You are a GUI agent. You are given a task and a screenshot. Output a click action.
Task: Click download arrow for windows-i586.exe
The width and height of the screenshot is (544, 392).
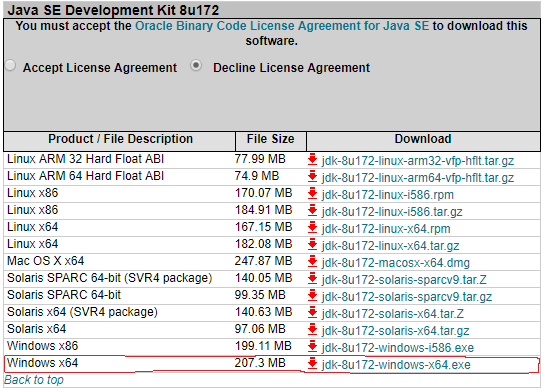tap(313, 346)
